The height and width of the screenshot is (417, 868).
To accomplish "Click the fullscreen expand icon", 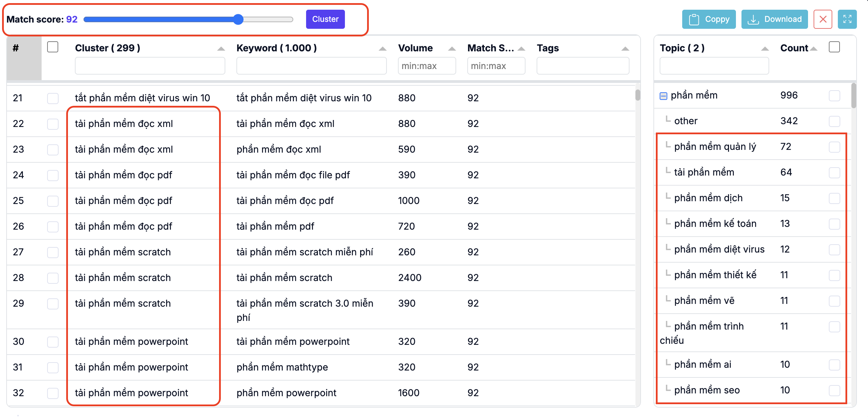I will coord(847,19).
